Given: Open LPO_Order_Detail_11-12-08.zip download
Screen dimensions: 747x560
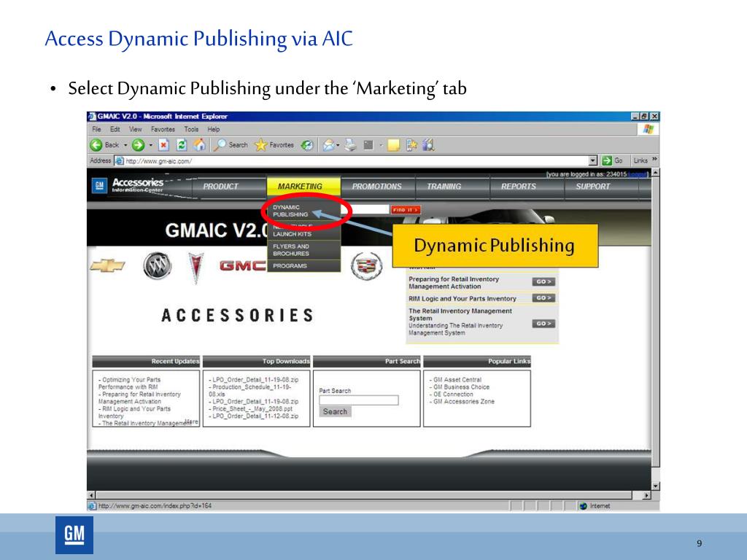Looking at the screenshot, I should click(x=255, y=416).
